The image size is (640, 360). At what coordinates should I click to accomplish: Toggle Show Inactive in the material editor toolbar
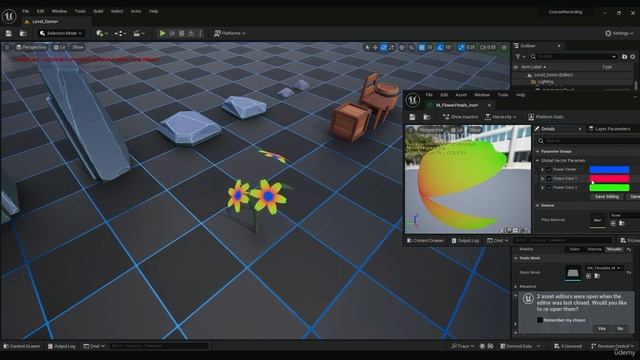click(x=460, y=117)
